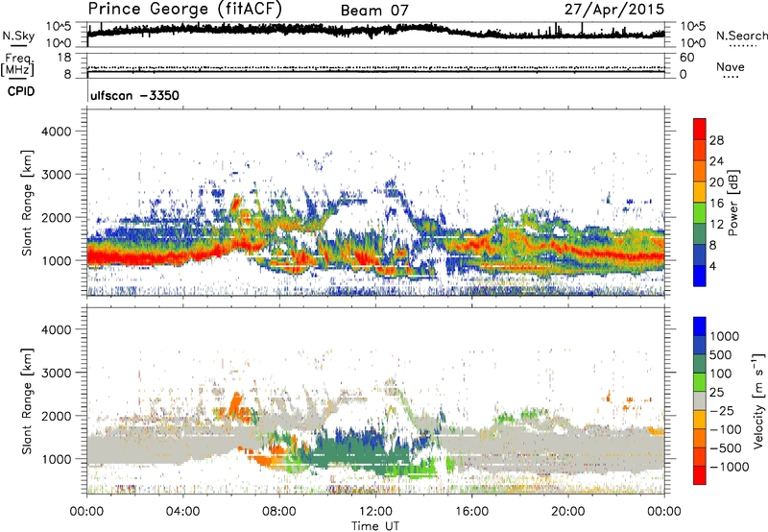Click the 'Nave' legend label
This screenshot has height=532, width=768.
tap(730, 66)
